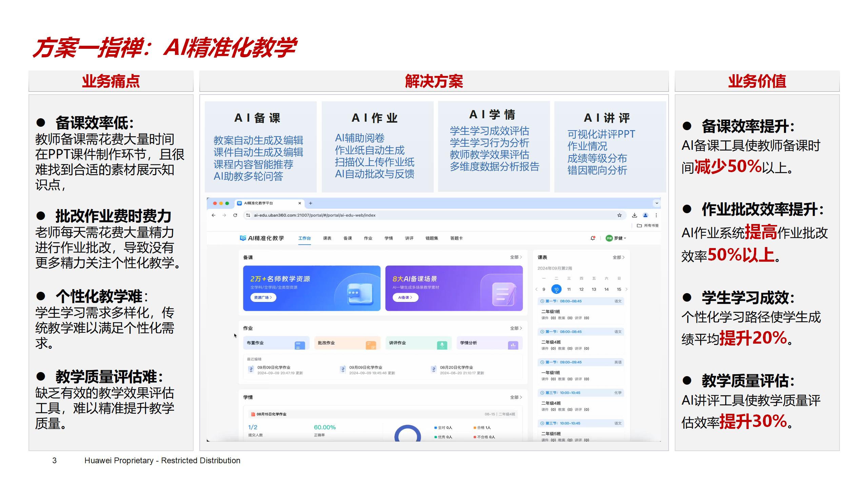Click the 布置作业 card icon
868x488 pixels.
tap(300, 345)
